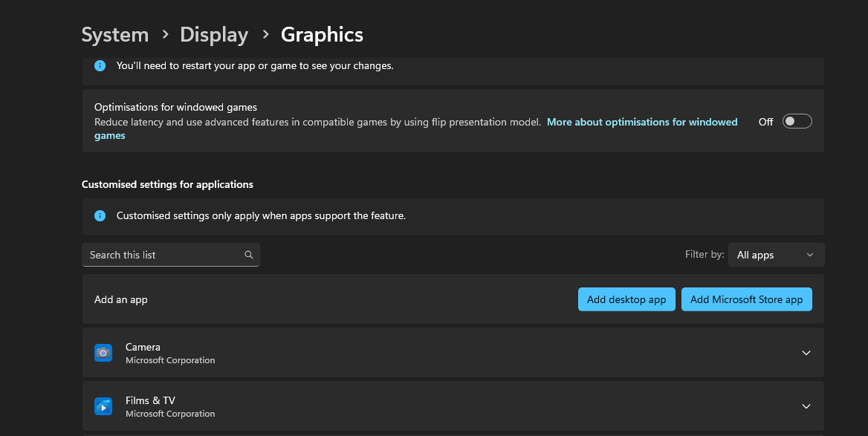Click the info icon beside the customised settings notice
This screenshot has height=436, width=868.
(100, 216)
